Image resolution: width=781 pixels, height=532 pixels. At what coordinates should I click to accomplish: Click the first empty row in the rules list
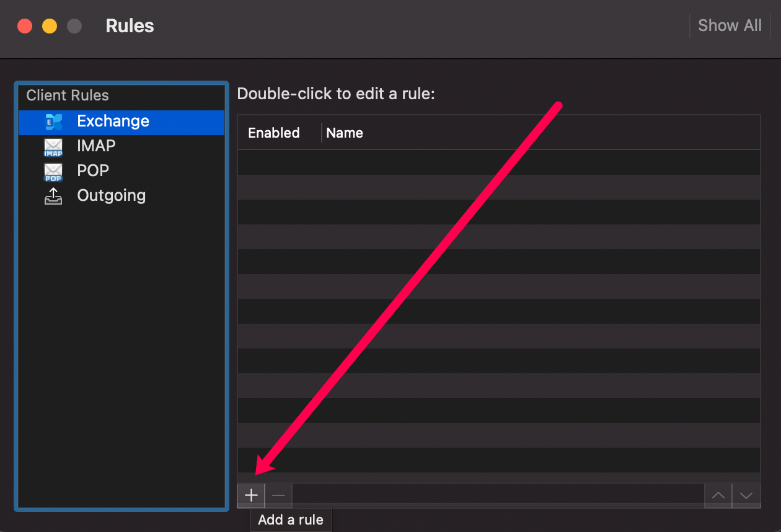(498, 162)
